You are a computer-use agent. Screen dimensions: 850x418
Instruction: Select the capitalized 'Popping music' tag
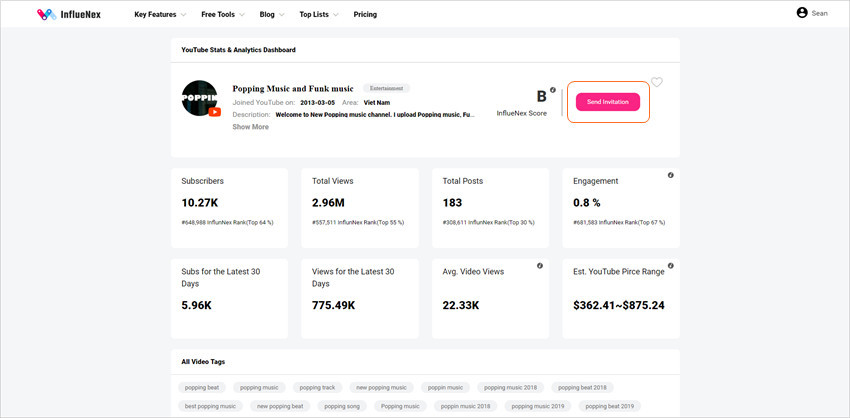[x=400, y=406]
